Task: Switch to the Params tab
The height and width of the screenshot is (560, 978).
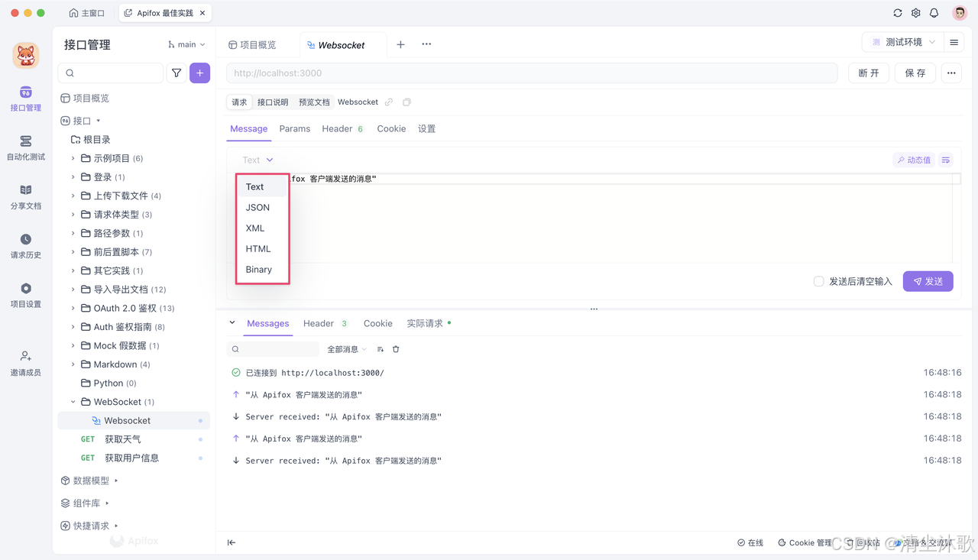Action: (295, 128)
